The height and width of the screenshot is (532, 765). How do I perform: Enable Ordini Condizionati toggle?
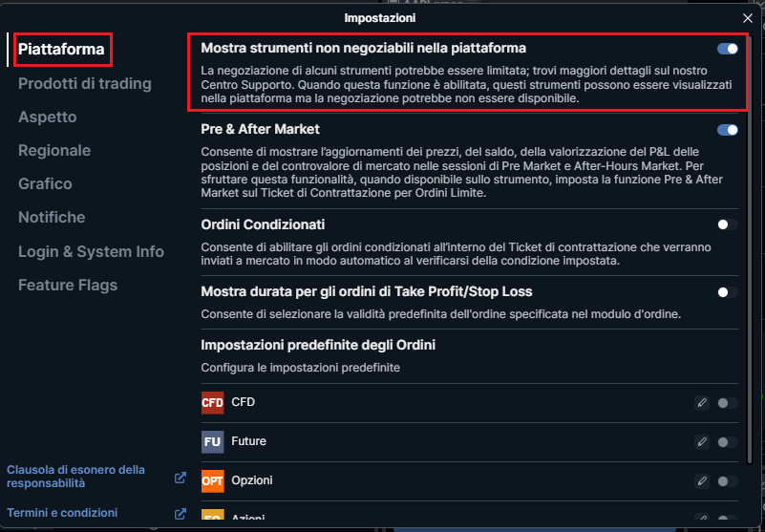(727, 224)
